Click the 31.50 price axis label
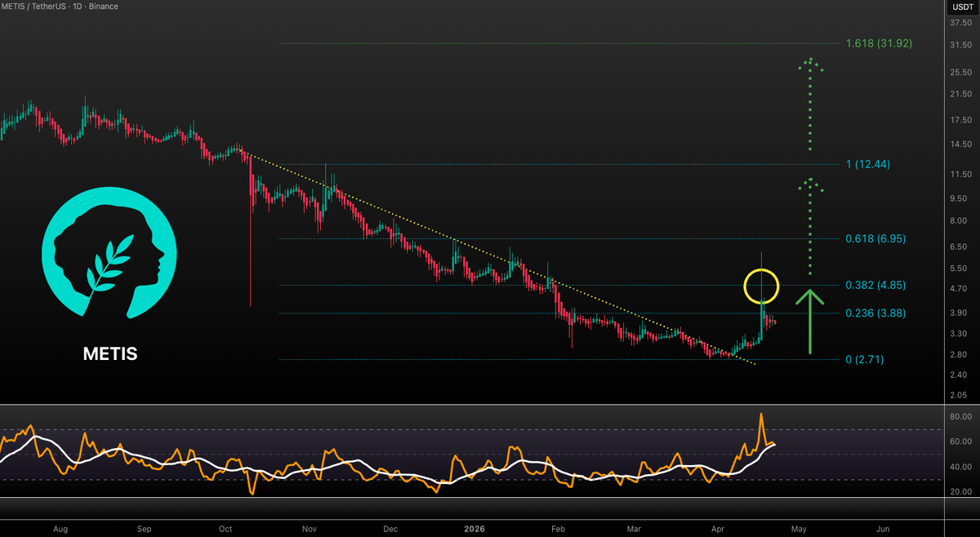This screenshot has height=537, width=980. (x=960, y=46)
